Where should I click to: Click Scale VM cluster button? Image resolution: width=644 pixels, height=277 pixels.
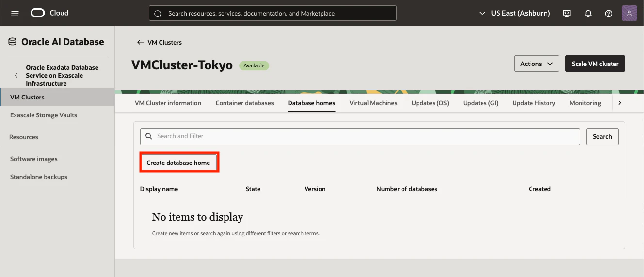pos(595,64)
